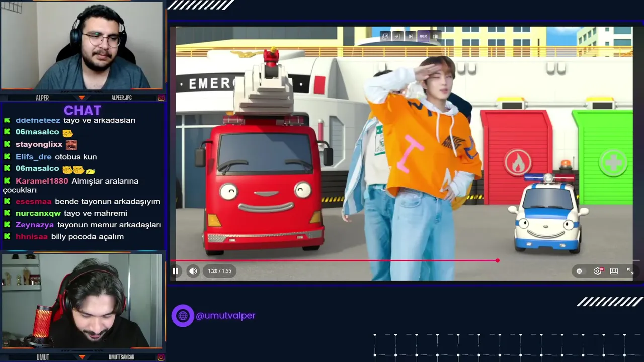Click the username Karamel1880 in chat

pos(42,181)
